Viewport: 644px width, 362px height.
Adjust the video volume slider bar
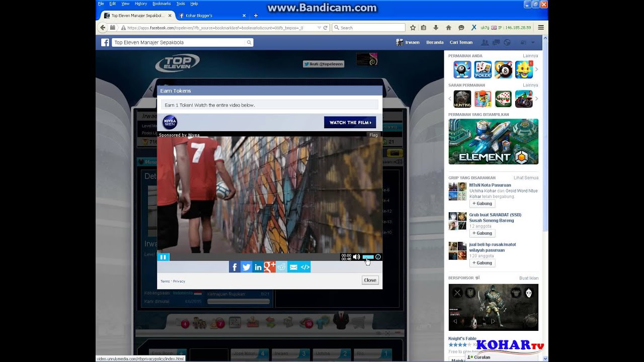(368, 257)
